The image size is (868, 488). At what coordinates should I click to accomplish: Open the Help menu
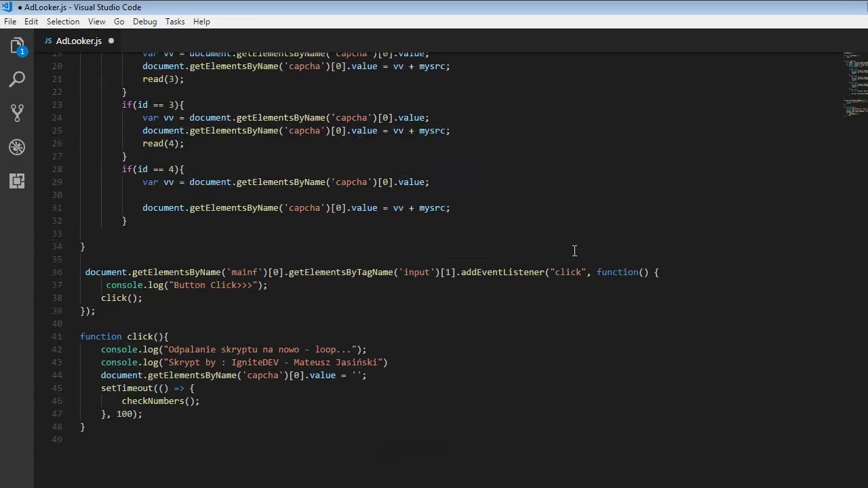coord(201,22)
